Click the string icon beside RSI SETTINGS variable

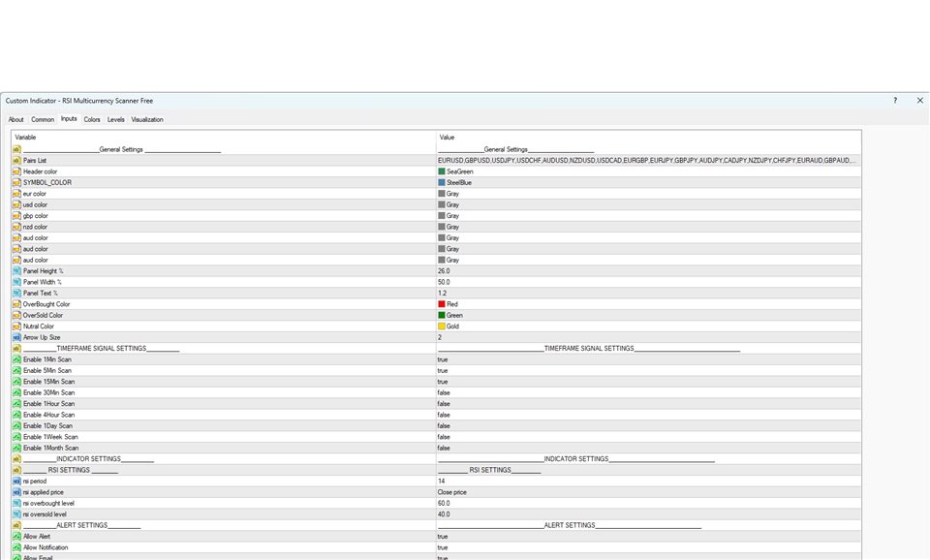click(x=16, y=470)
